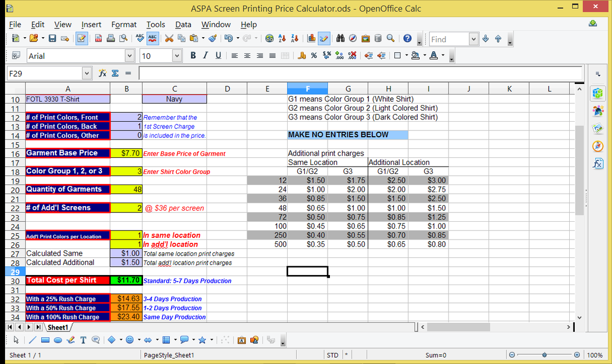Open Find & Replace binoculars icon
The width and height of the screenshot is (612, 364).
pos(340,38)
